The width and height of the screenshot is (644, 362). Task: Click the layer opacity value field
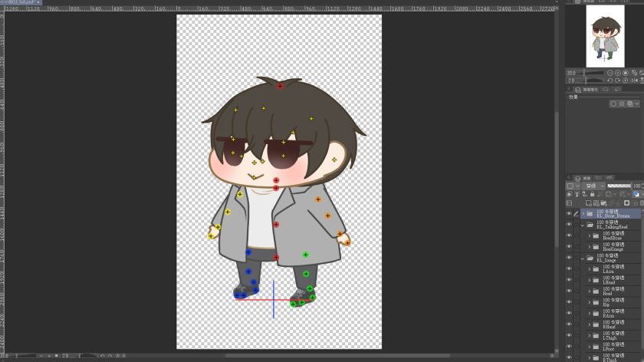pyautogui.click(x=636, y=186)
